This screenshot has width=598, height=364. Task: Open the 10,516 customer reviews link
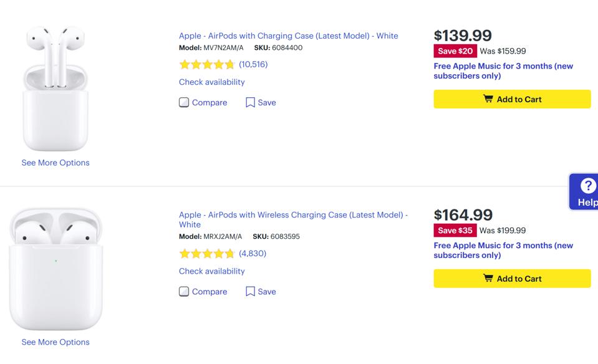(254, 64)
